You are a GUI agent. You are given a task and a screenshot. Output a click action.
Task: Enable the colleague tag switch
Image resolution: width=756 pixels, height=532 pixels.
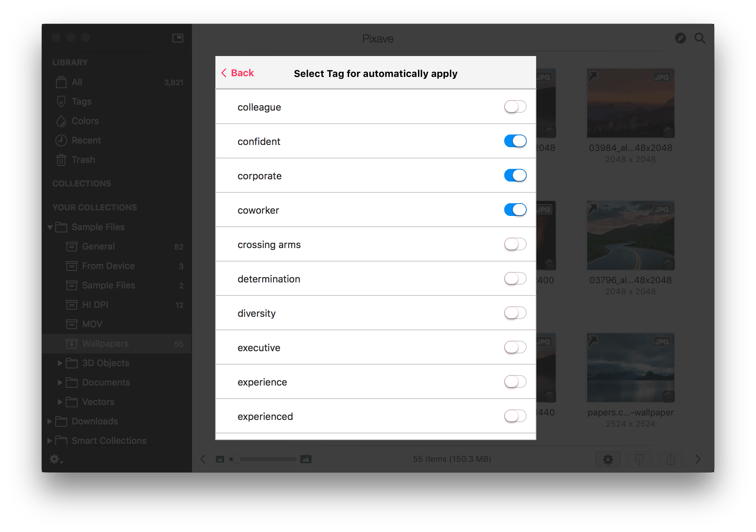[515, 107]
